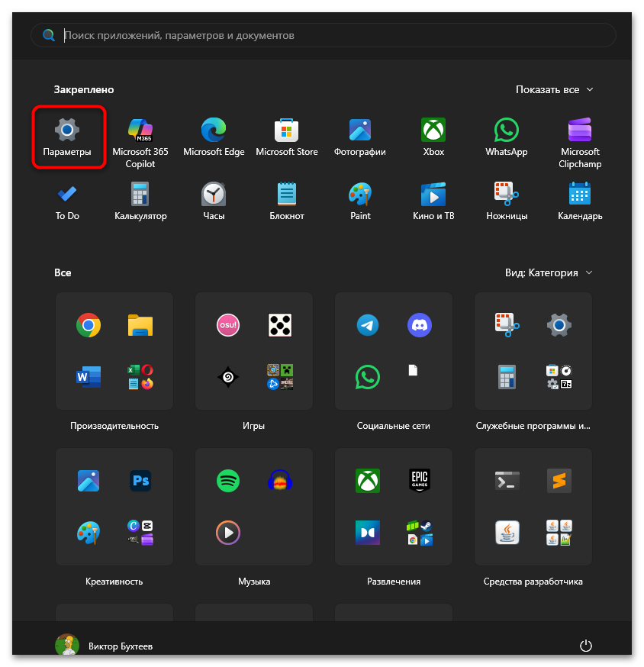Launch Audacity in Музыка group
The image size is (644, 667).
point(280,481)
